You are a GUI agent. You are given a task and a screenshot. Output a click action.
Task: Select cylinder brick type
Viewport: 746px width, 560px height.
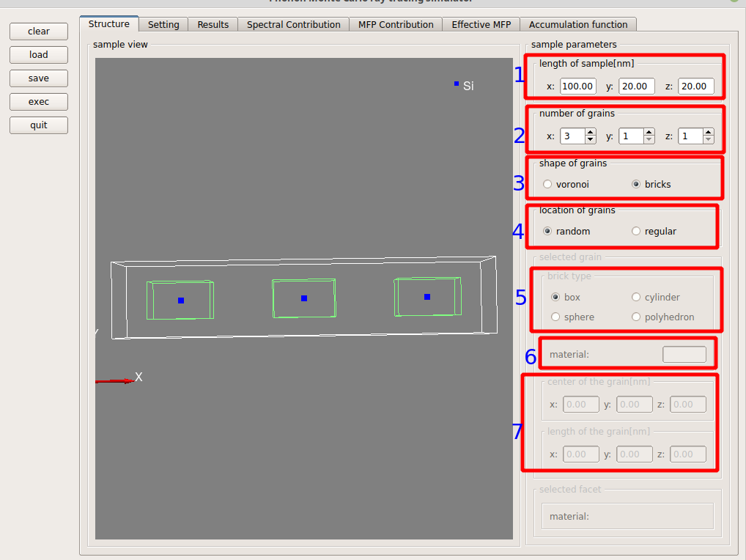tap(656, 297)
